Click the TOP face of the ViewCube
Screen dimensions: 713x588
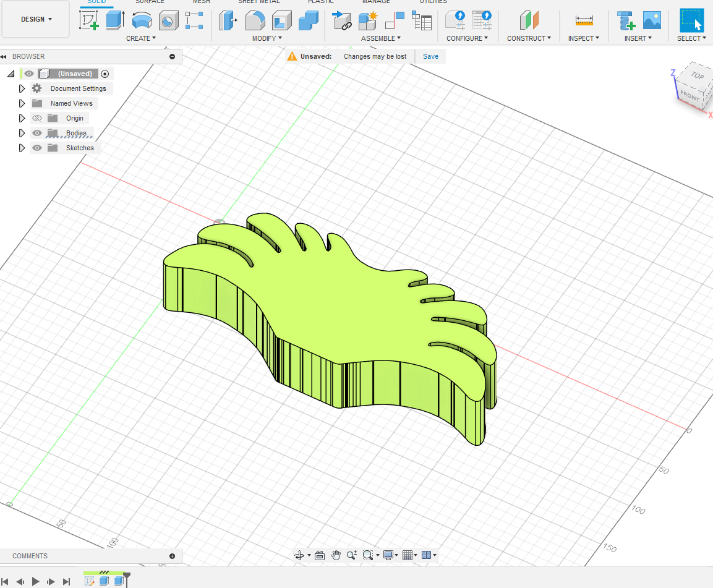coord(697,75)
